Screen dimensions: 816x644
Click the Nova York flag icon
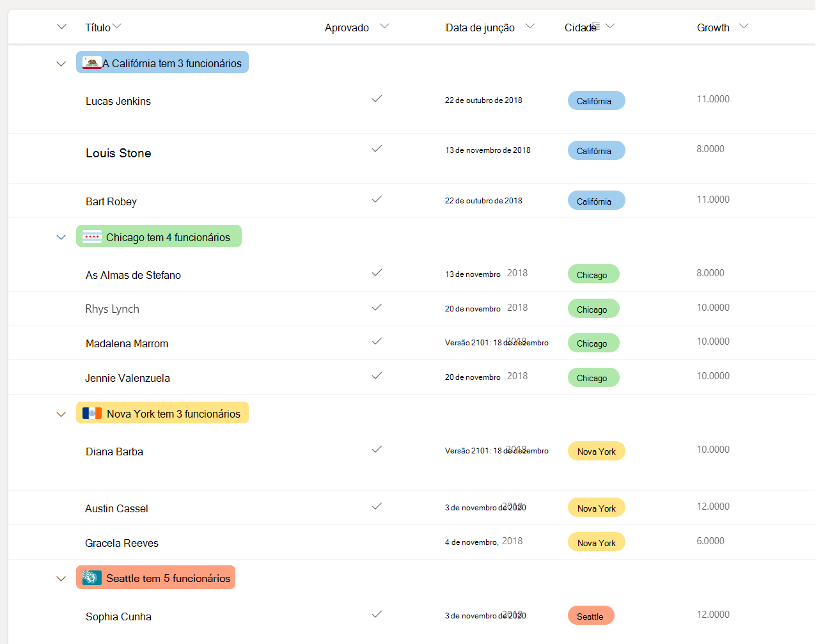coord(92,413)
